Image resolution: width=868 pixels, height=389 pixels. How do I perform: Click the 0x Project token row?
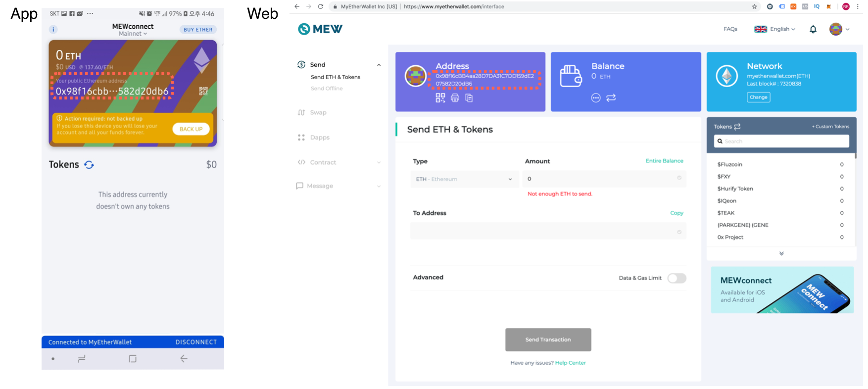coord(780,237)
